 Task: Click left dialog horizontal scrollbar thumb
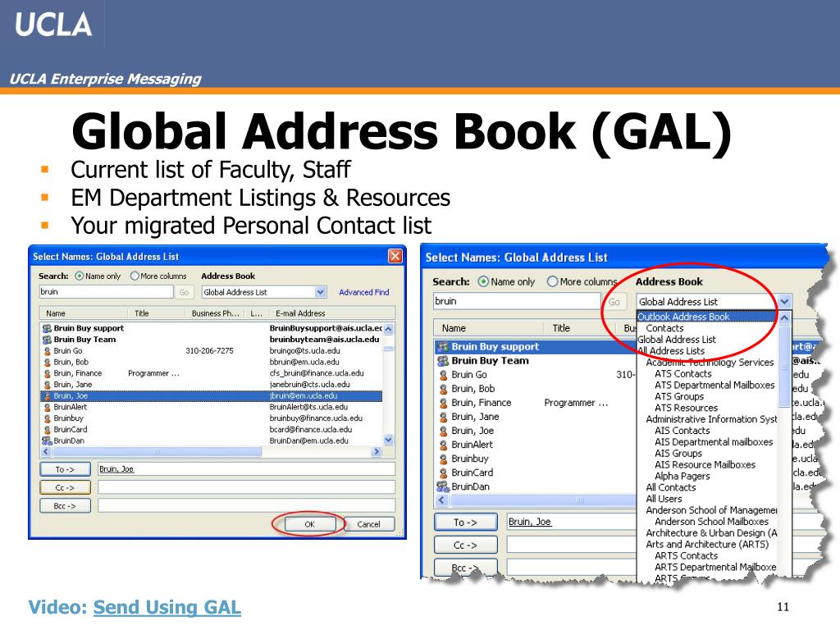coord(157,452)
